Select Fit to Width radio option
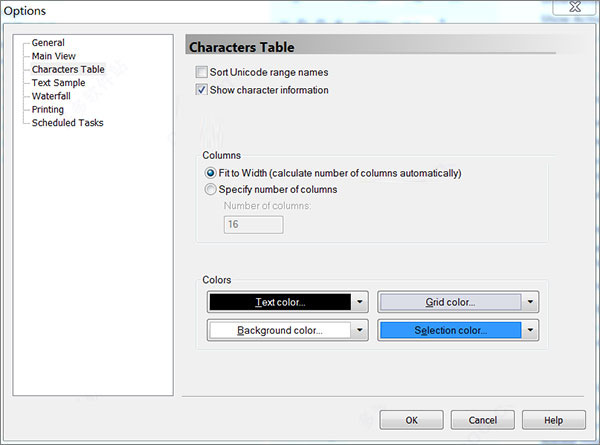The height and width of the screenshot is (445, 600). tap(210, 173)
